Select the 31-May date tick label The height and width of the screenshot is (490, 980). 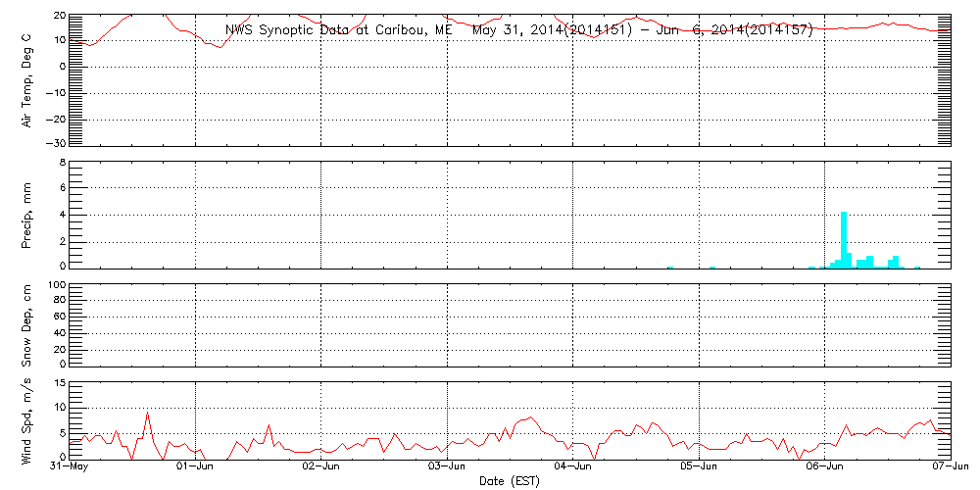[x=70, y=467]
